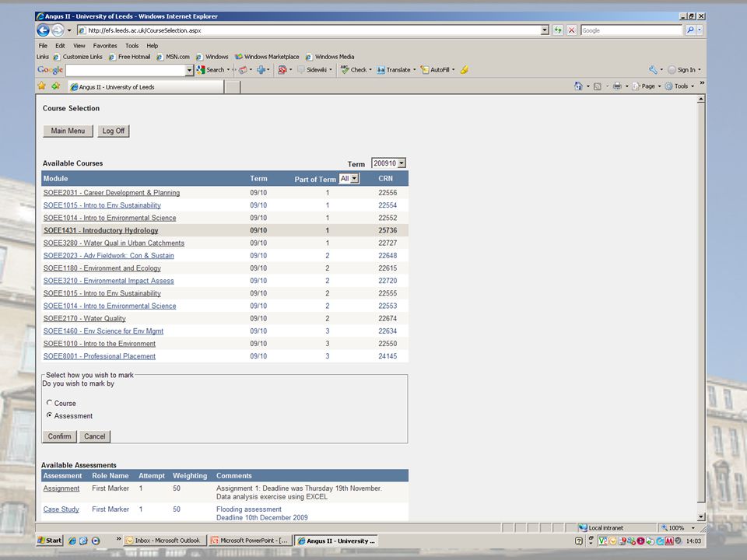The image size is (747, 560).
Task: Open the Favorites Center star icon
Action: [x=42, y=86]
